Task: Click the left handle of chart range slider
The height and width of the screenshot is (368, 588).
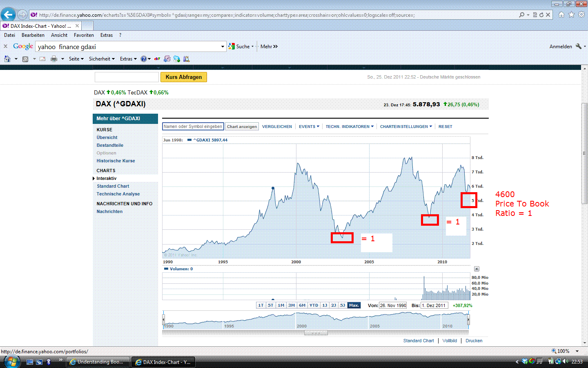Action: (163, 319)
